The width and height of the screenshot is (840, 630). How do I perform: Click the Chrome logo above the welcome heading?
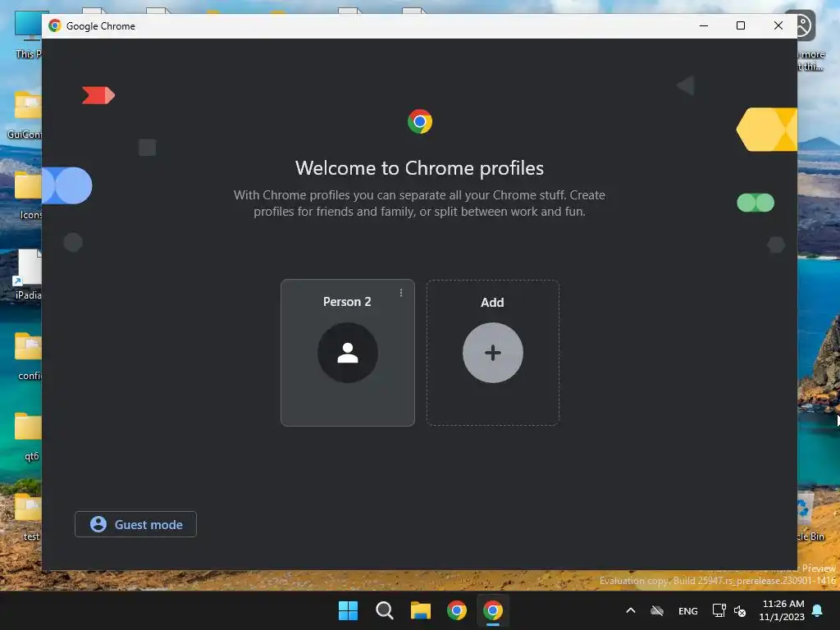coord(419,121)
